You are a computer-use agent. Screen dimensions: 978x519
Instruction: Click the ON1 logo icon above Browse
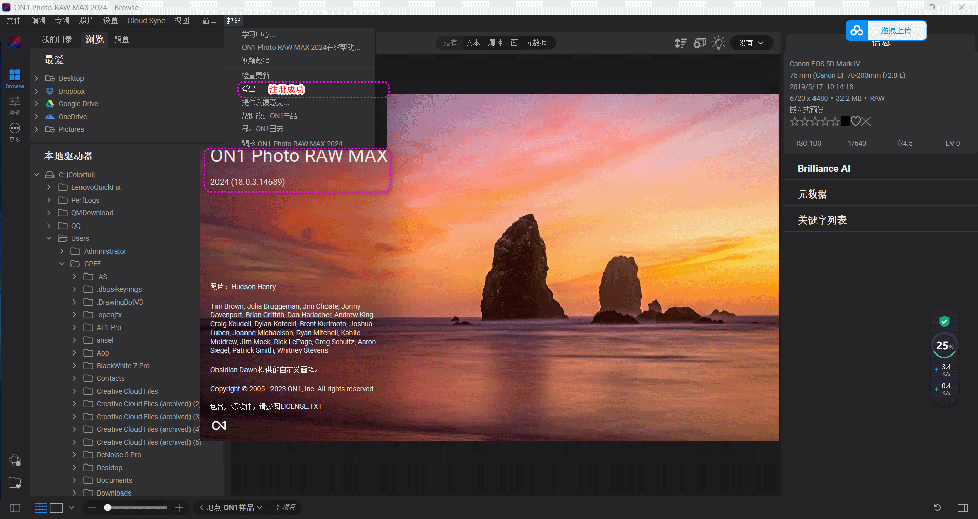pyautogui.click(x=14, y=42)
